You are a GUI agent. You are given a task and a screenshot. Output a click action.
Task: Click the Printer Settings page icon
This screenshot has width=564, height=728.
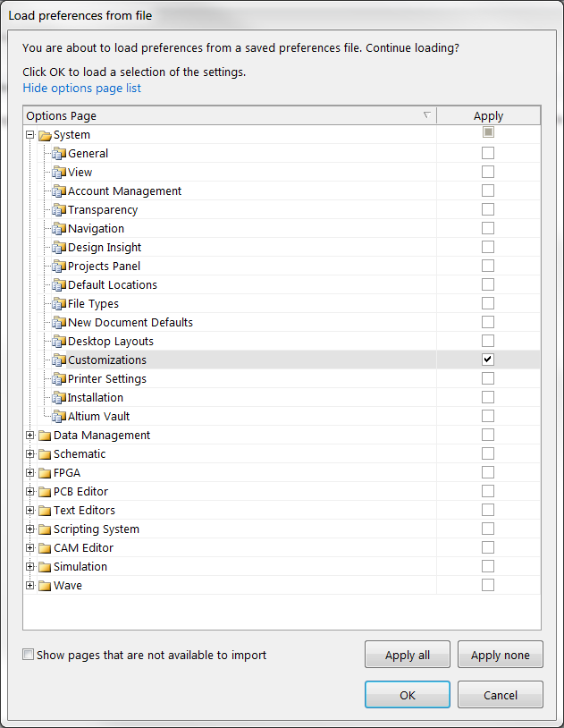[59, 379]
